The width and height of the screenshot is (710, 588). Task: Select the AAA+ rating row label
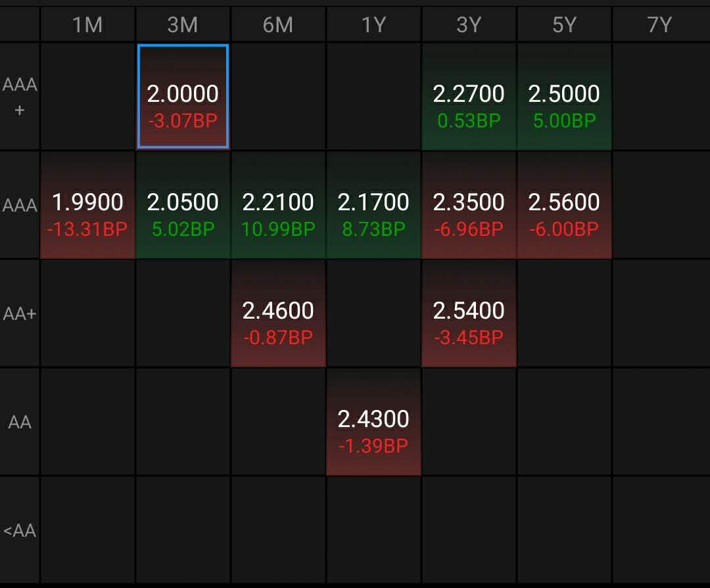[20, 97]
